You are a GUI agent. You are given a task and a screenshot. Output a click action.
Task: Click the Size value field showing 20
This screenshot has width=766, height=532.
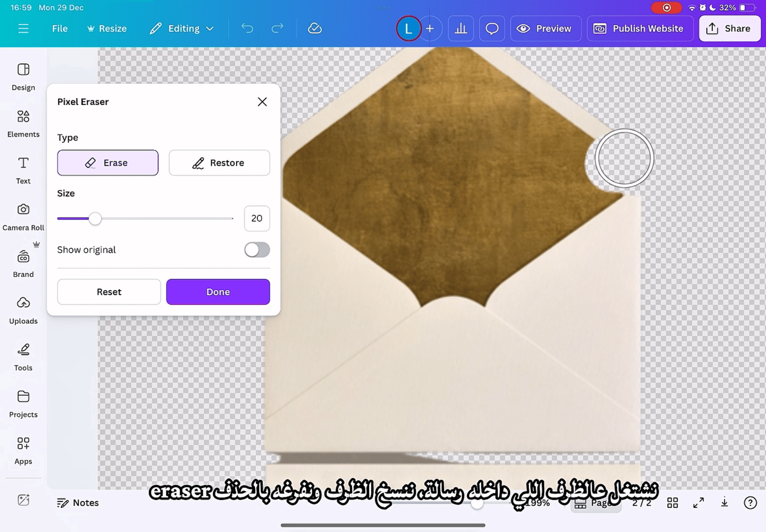coord(257,219)
